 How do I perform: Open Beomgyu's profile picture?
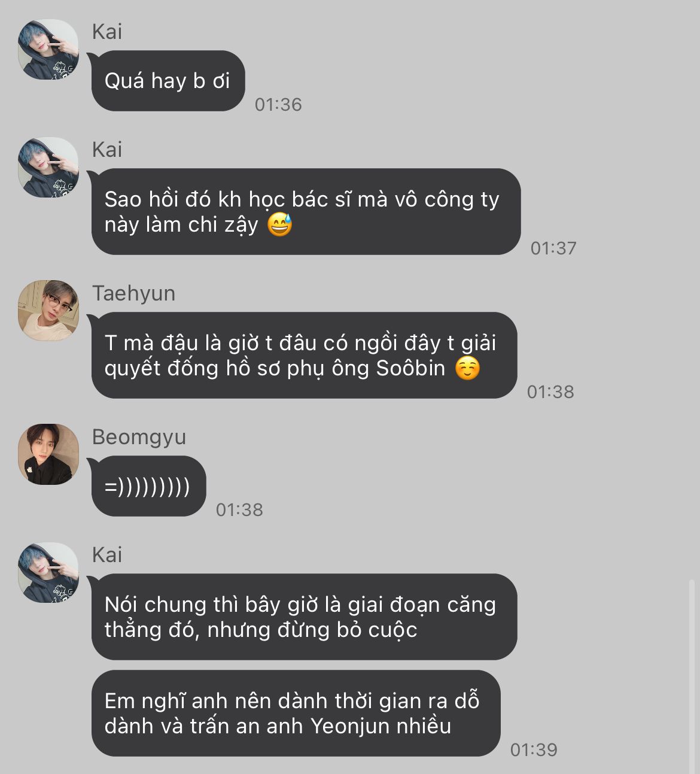[x=48, y=454]
